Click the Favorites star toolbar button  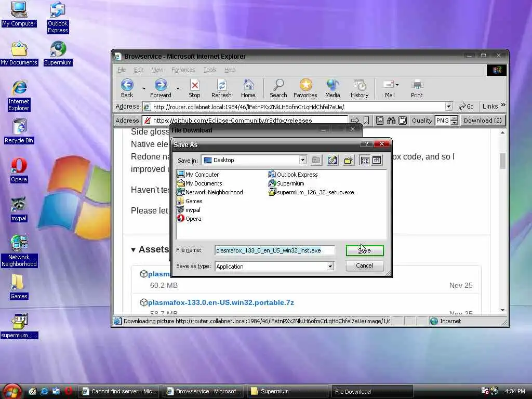click(x=305, y=88)
